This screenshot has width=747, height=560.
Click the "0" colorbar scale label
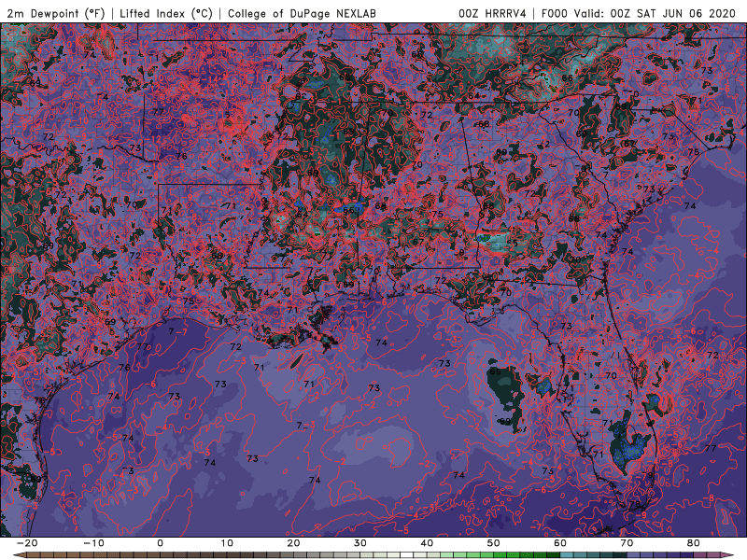click(x=160, y=543)
